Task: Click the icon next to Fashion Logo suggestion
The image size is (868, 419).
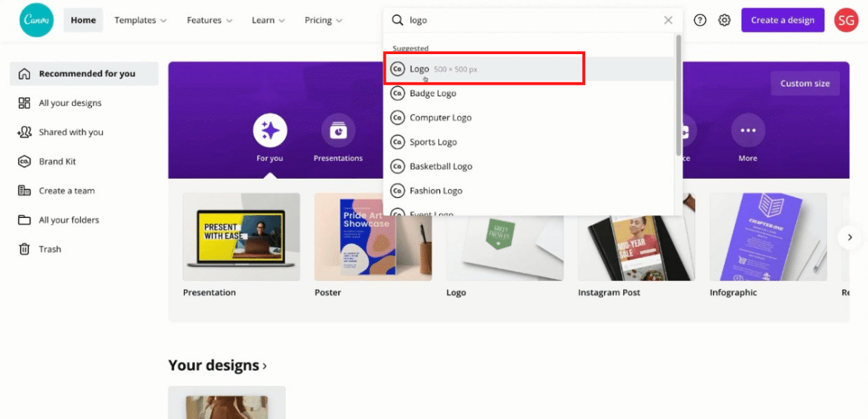Action: coord(397,191)
